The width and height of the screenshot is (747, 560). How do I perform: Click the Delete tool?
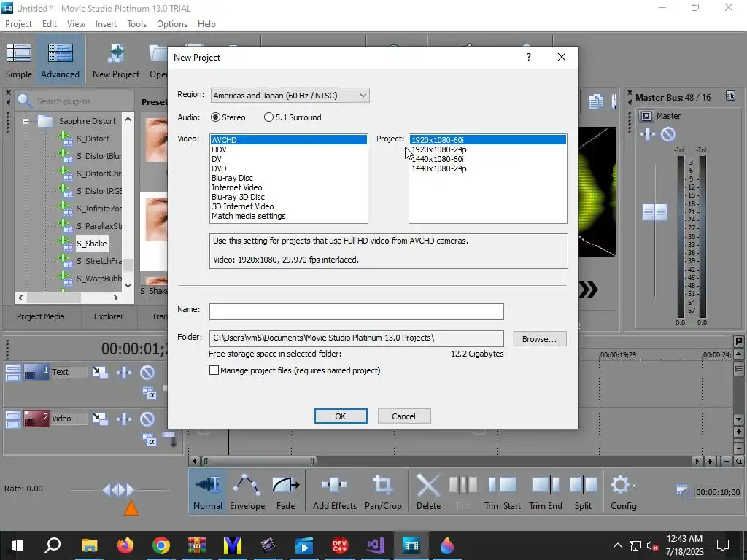pos(428,493)
